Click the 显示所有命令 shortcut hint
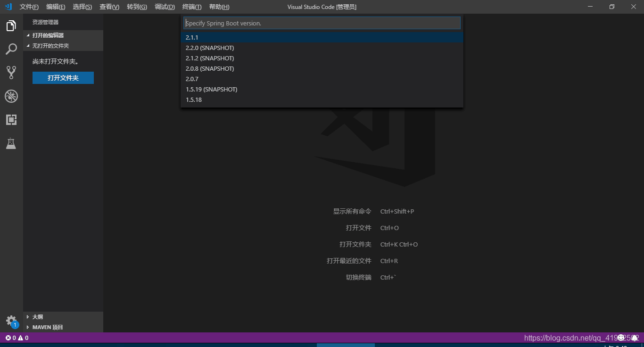644x347 pixels. [x=373, y=211]
